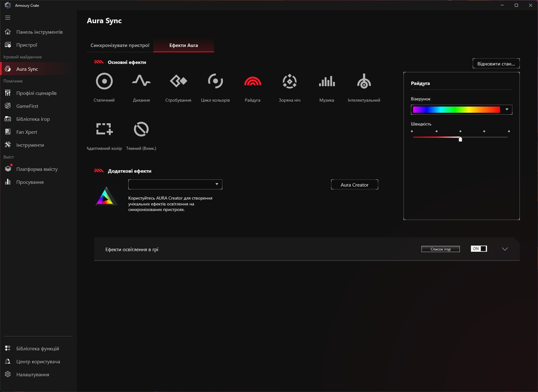Open Інструменти tools section
Image resolution: width=538 pixels, height=392 pixels.
39,145
